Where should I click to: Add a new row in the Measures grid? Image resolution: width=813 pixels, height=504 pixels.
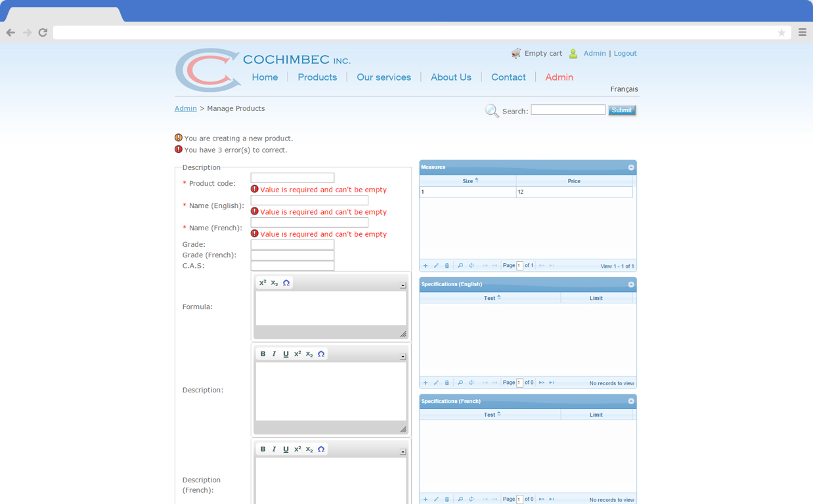point(425,265)
